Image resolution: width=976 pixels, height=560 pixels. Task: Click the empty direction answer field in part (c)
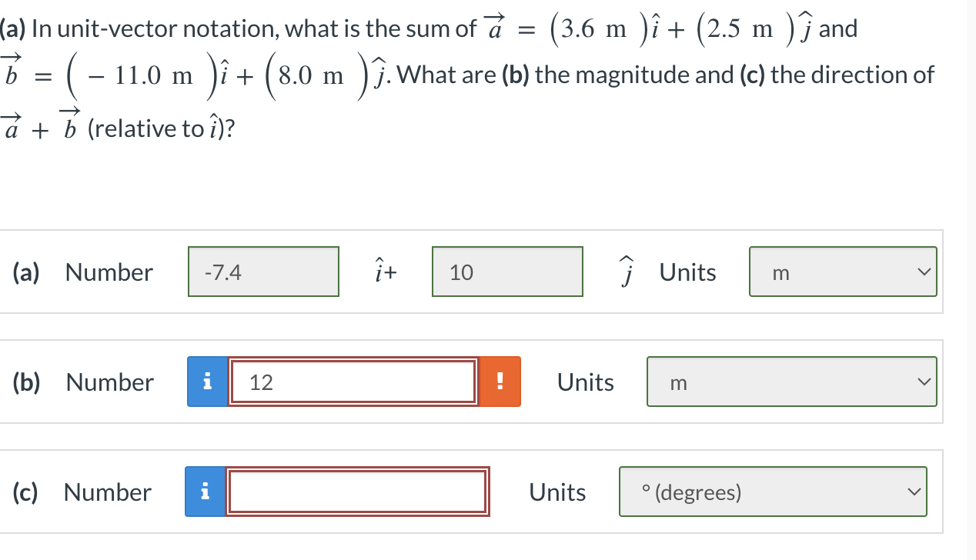pos(357,492)
